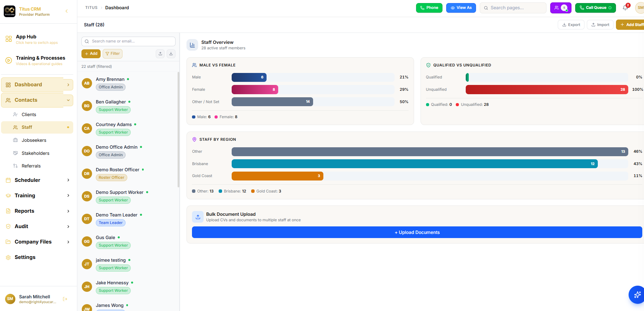Viewport: 644px width, 311px height.
Task: Click the Brisbane teal region bar
Action: [415, 164]
